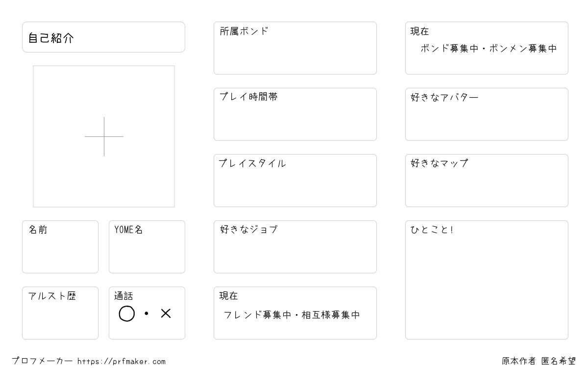
Task: Click the dot between circle and cross
Action: tap(146, 314)
